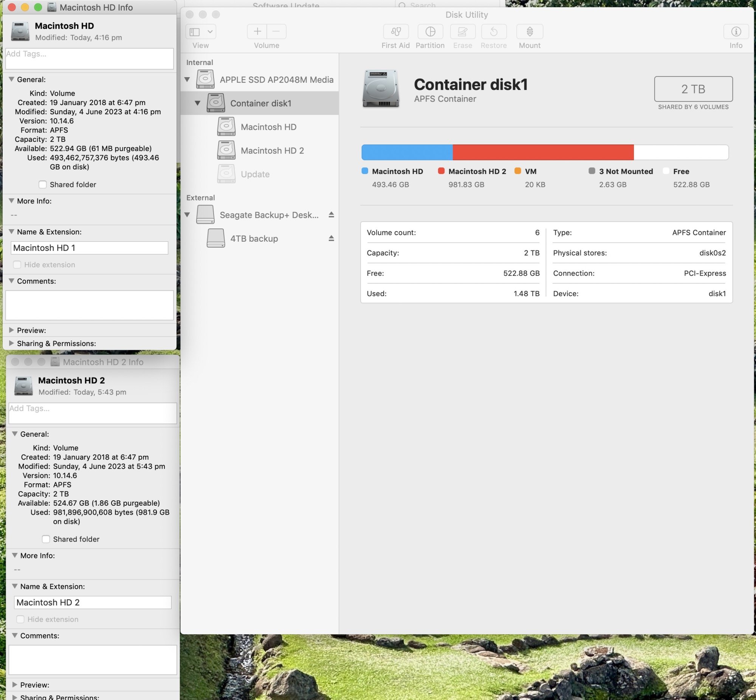Select the Update volume in sidebar
This screenshot has height=700, width=756.
[x=255, y=174]
